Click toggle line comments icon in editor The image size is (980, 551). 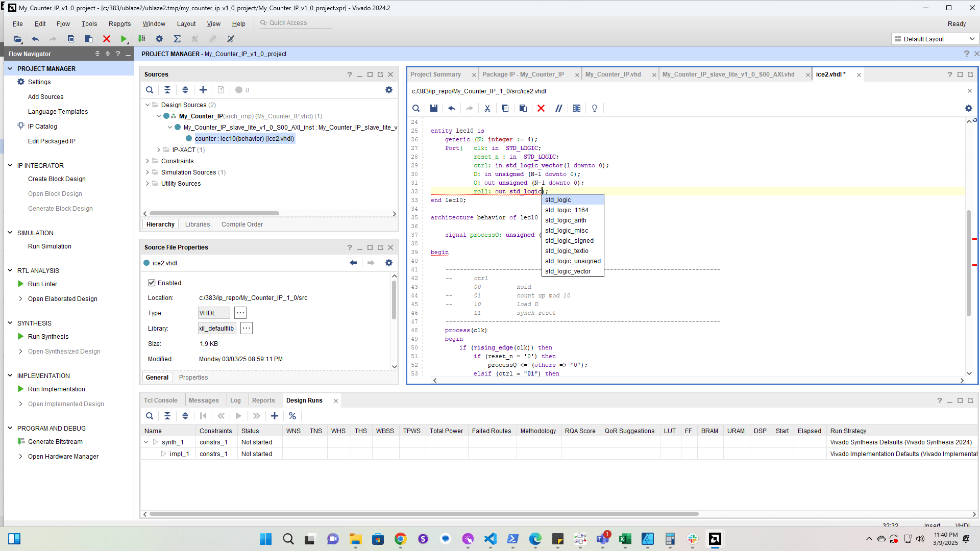point(559,108)
